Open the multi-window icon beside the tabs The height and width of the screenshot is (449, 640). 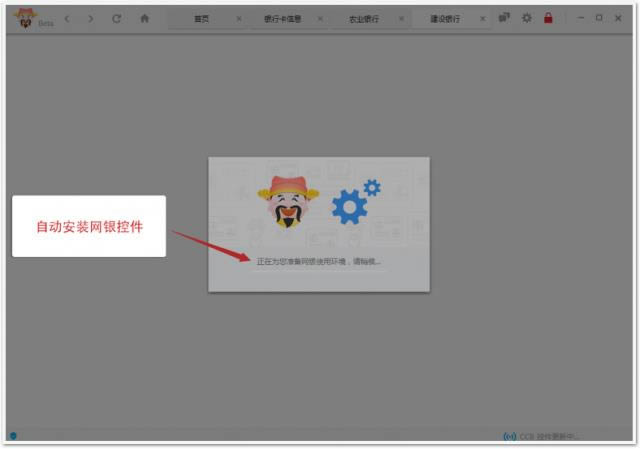click(504, 18)
